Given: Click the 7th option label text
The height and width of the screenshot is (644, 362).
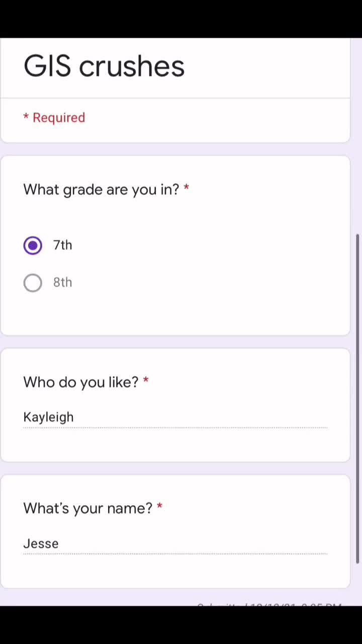Looking at the screenshot, I should click(63, 245).
